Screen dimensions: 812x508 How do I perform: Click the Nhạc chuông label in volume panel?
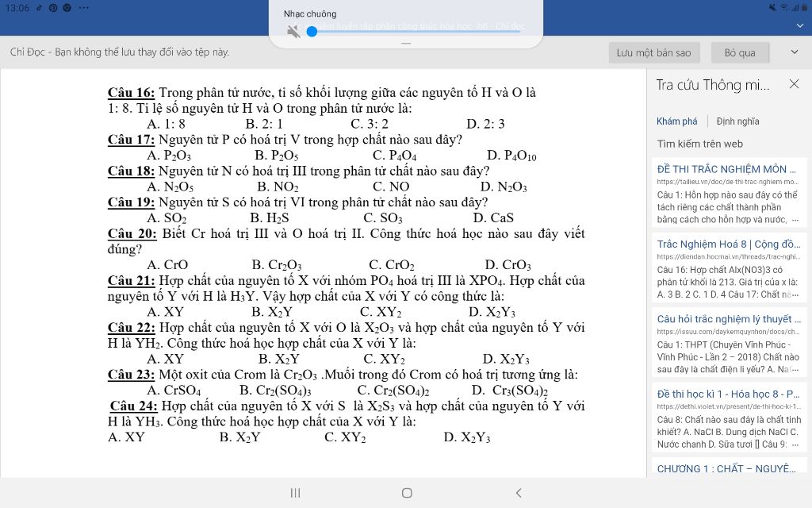click(310, 14)
